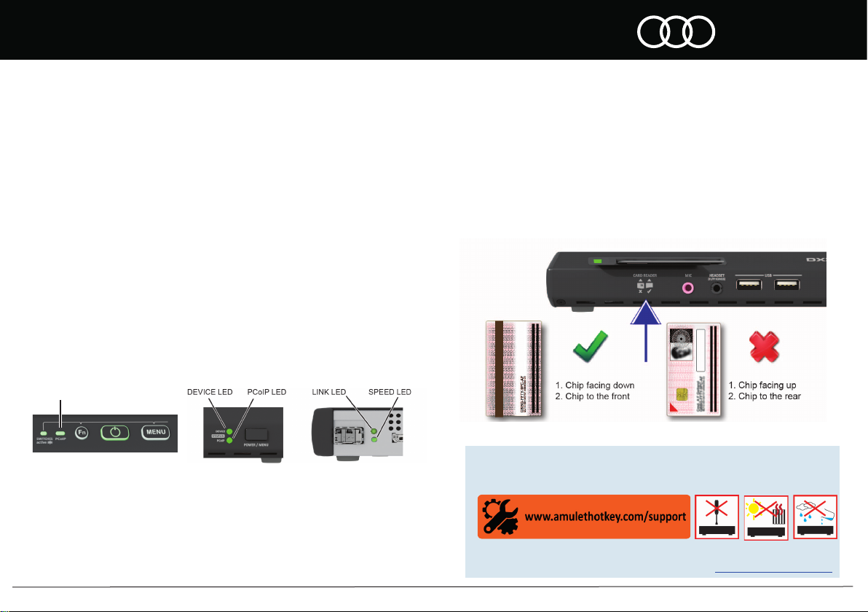
Task: Click the no-sun-or-heat warning icon
Action: 766,518
